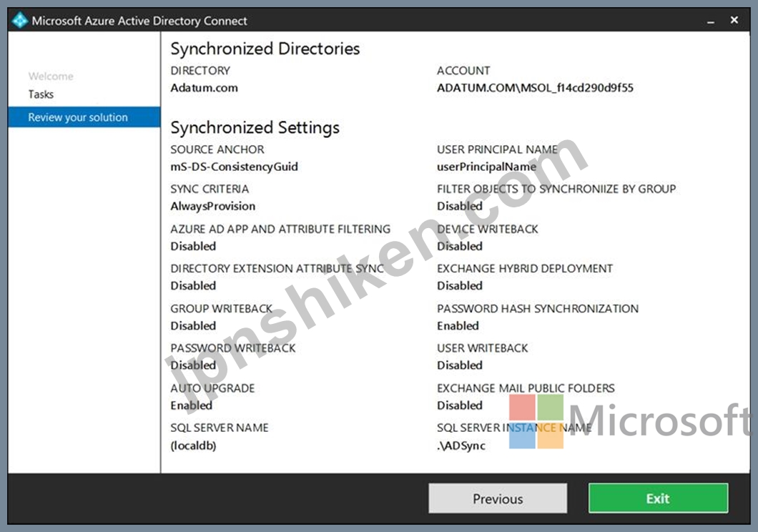
Task: Click Disabled under Directory Extension Attribute Sync
Action: coord(193,286)
